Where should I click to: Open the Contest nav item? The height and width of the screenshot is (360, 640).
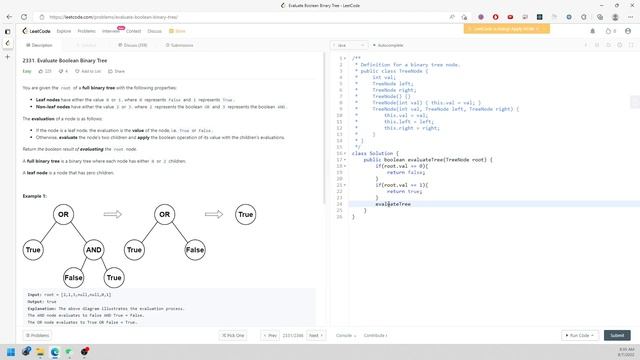133,31
